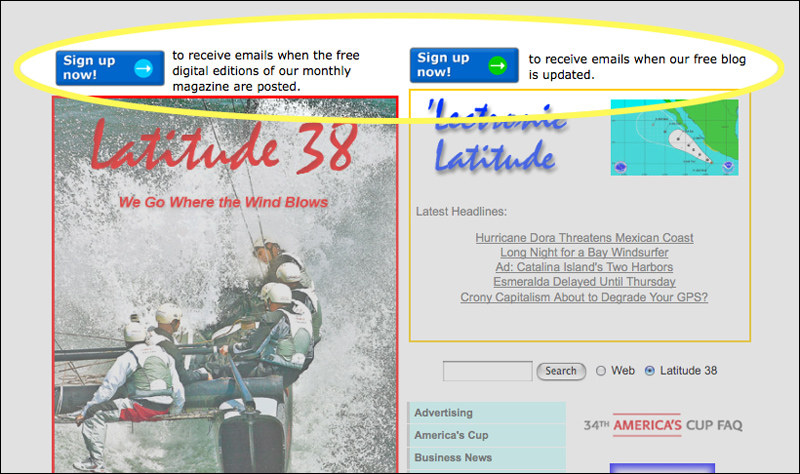
Task: Open the Business News menu item
Action: coord(487,458)
